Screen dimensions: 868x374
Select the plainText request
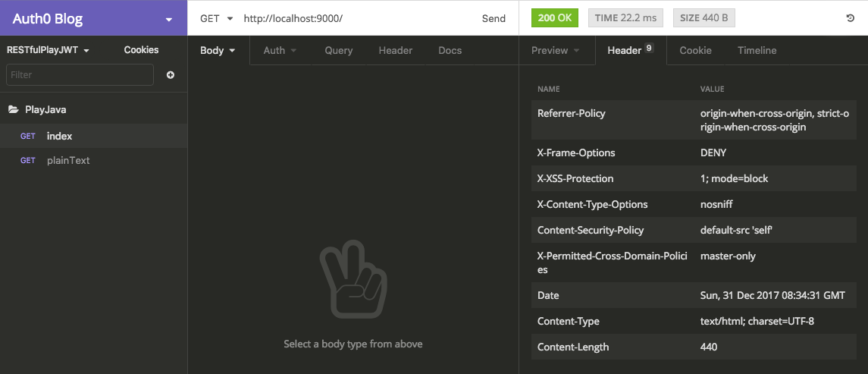tap(68, 161)
